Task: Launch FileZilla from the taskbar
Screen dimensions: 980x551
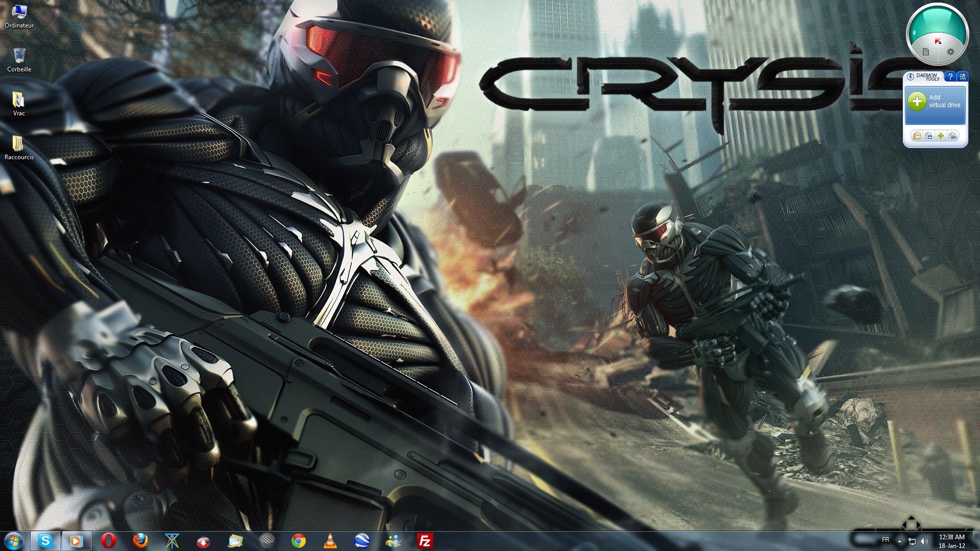Action: pos(425,541)
